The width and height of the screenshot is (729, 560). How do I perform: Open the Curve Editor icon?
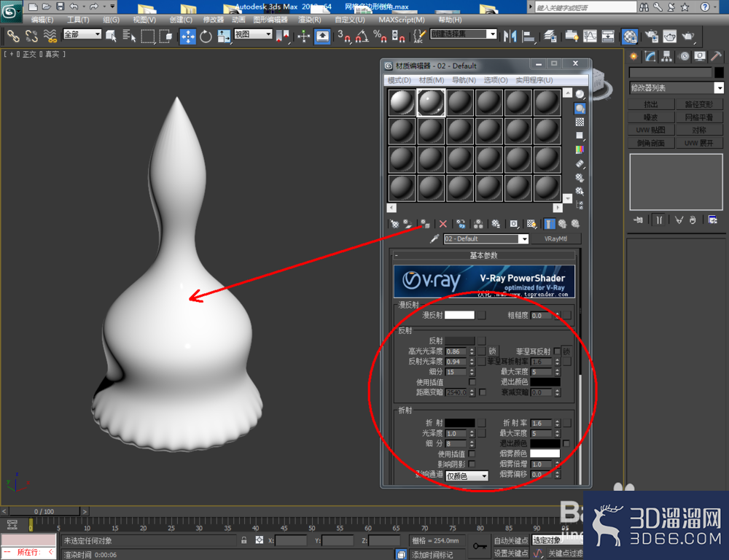(590, 36)
